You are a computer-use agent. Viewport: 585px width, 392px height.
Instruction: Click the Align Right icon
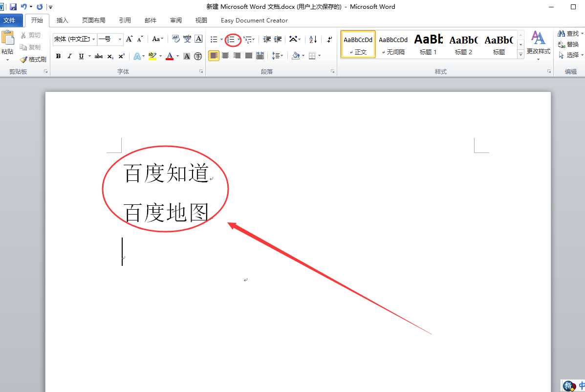coord(237,56)
